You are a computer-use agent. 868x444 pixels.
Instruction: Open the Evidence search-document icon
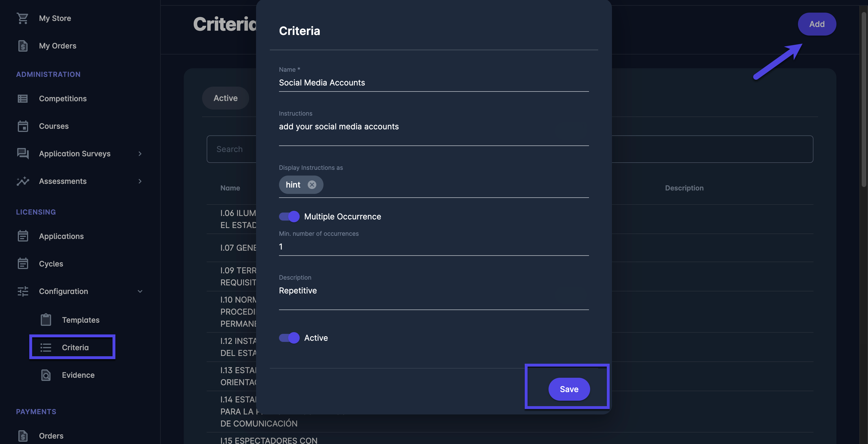(x=46, y=375)
